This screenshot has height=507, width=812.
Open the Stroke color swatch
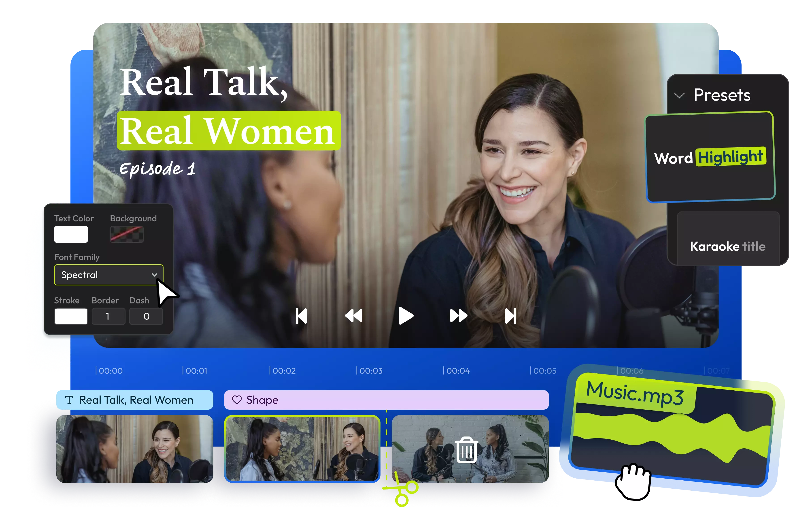point(71,316)
